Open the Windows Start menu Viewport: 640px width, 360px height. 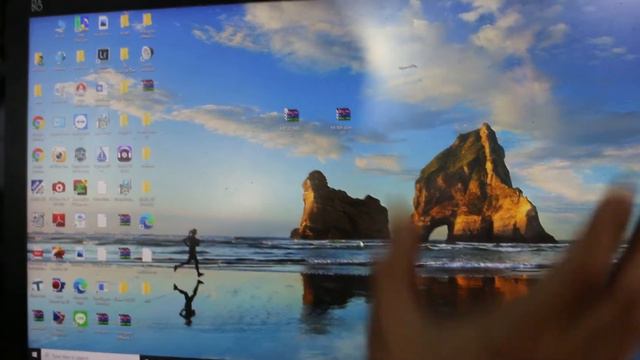coord(35,355)
